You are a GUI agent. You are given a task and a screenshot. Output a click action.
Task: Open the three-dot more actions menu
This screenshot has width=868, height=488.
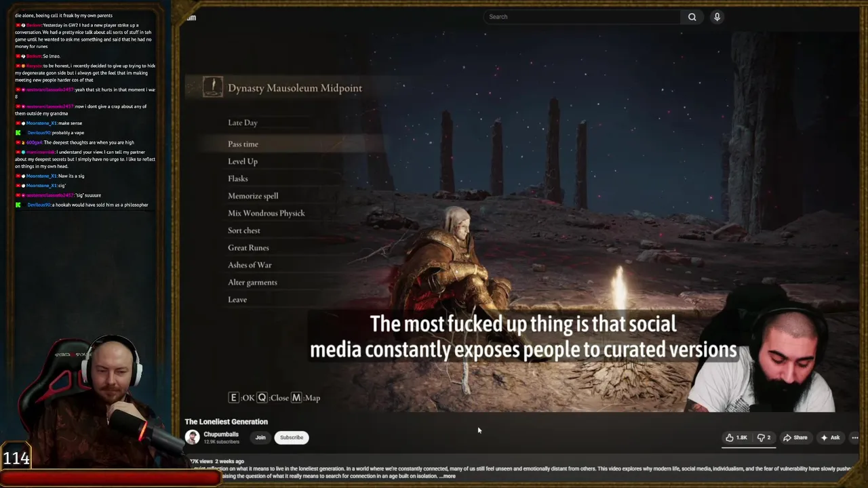point(854,438)
